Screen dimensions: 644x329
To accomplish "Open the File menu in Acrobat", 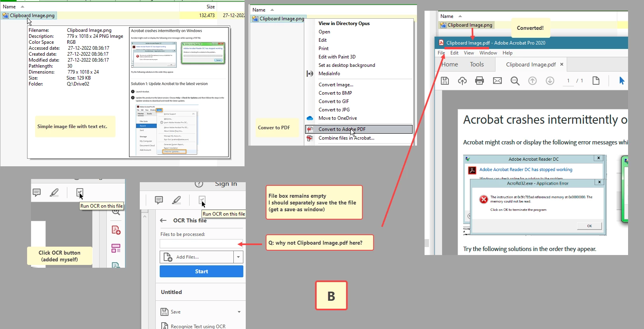I will tap(441, 53).
